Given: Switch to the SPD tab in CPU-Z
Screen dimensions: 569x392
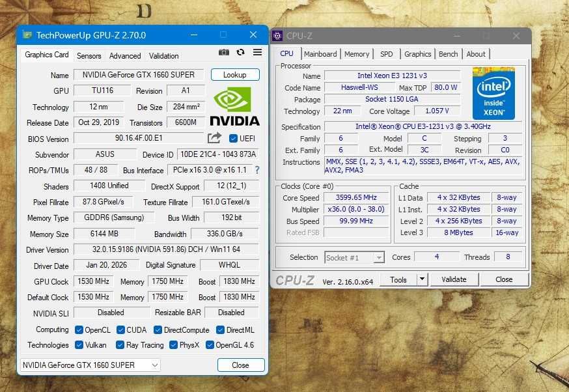Looking at the screenshot, I should click(387, 54).
